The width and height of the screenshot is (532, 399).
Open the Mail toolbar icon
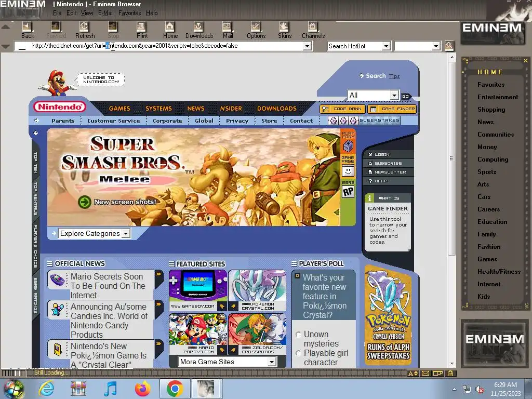(228, 30)
